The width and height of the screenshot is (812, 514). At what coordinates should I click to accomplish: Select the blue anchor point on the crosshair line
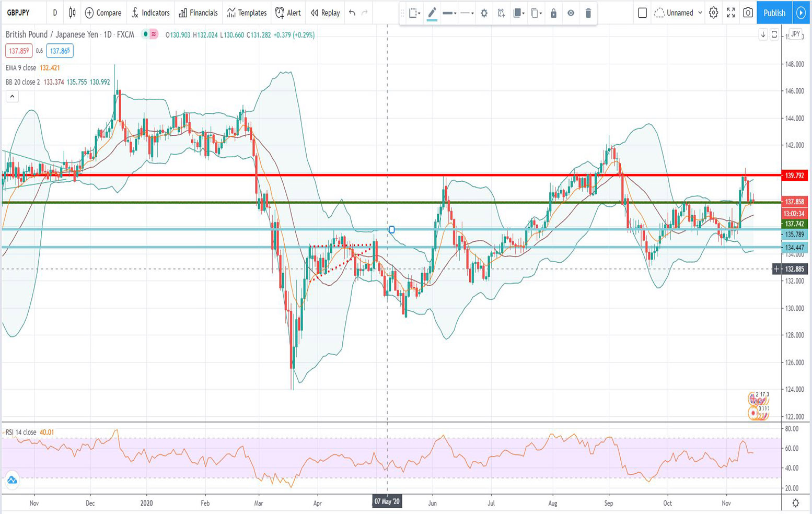pyautogui.click(x=391, y=229)
